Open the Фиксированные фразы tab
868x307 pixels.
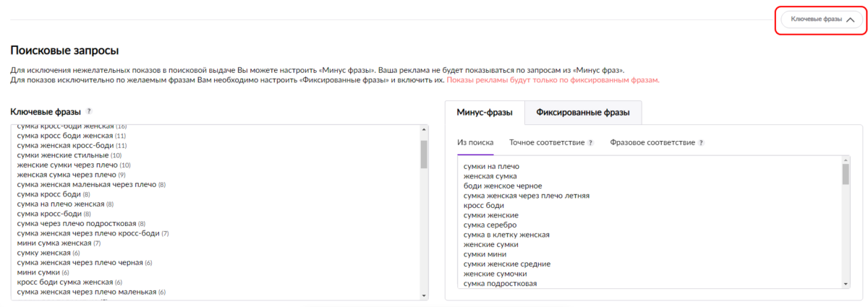(582, 113)
